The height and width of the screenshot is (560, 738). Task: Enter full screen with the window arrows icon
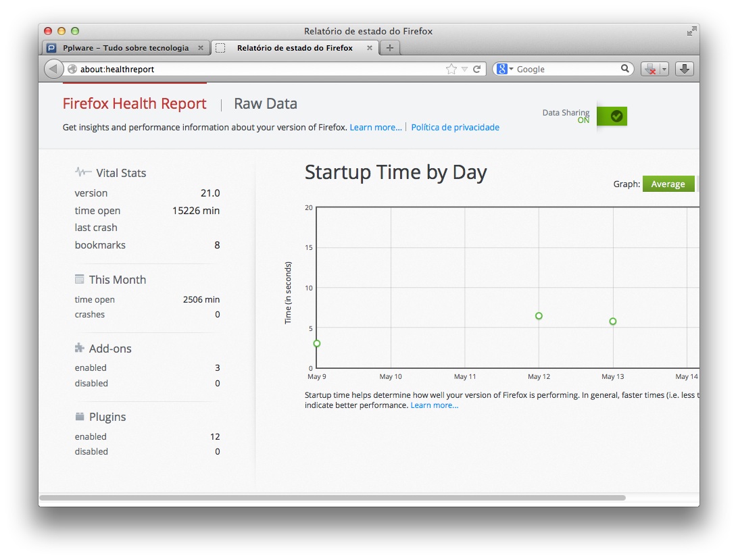tap(691, 31)
